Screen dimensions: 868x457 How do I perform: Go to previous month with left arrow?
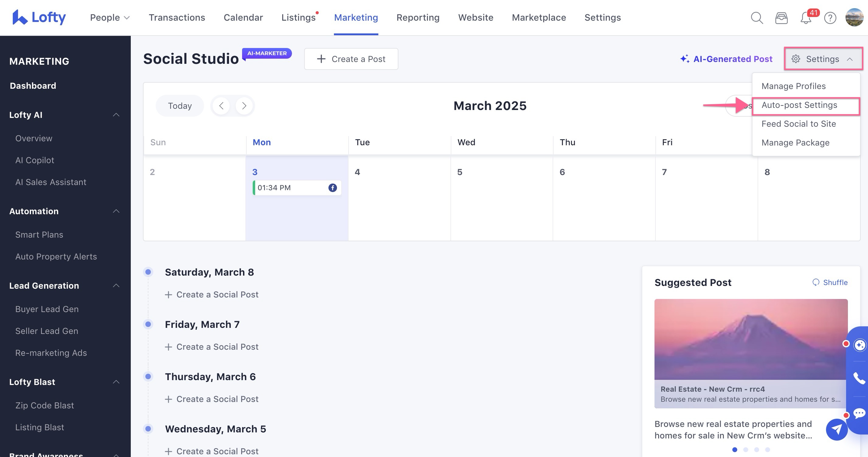point(221,106)
